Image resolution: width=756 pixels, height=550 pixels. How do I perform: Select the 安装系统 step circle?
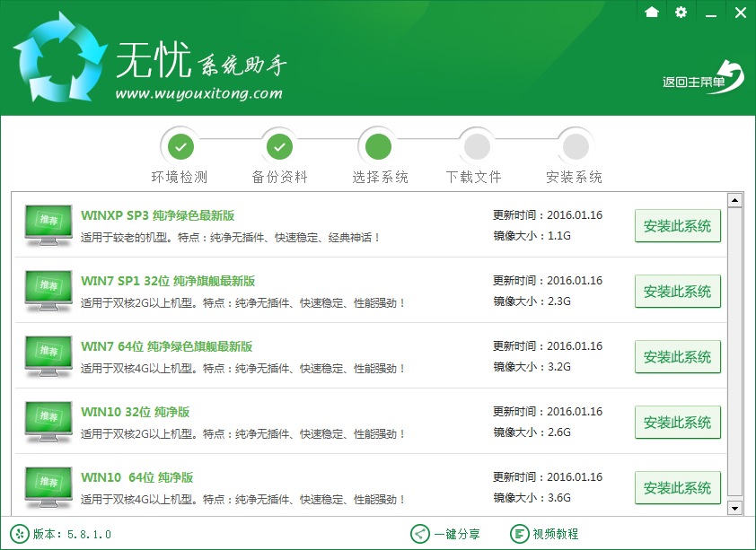click(x=576, y=147)
